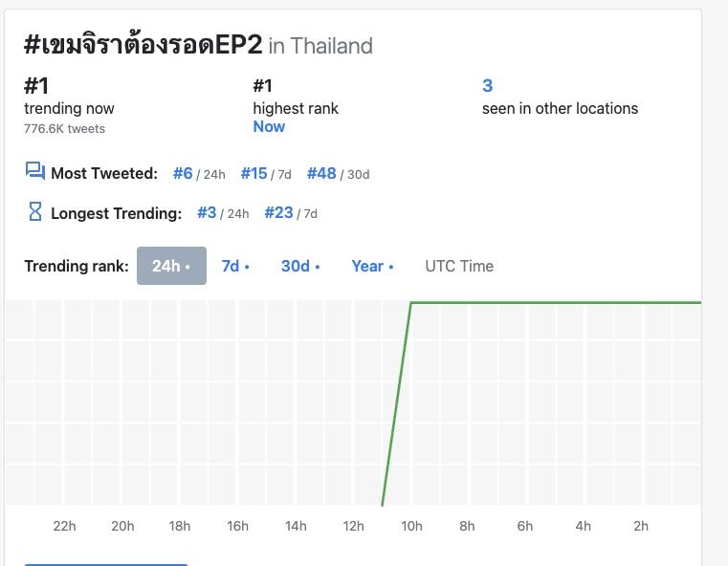728x566 pixels.
Task: Click the blue button below the chart
Action: [106, 565]
